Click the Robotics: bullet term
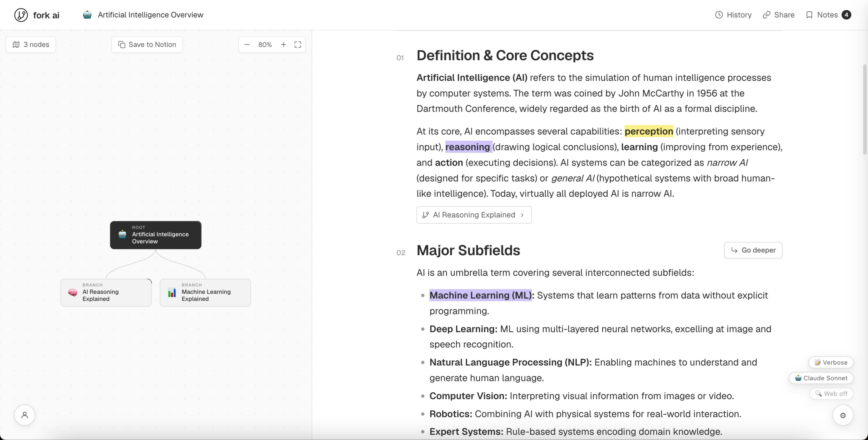 tap(451, 414)
